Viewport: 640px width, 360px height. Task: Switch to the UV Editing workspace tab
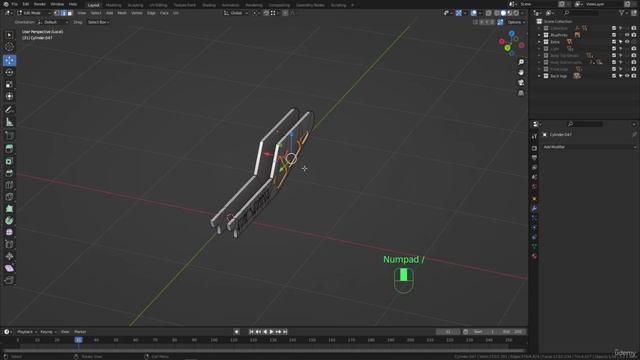pos(158,5)
